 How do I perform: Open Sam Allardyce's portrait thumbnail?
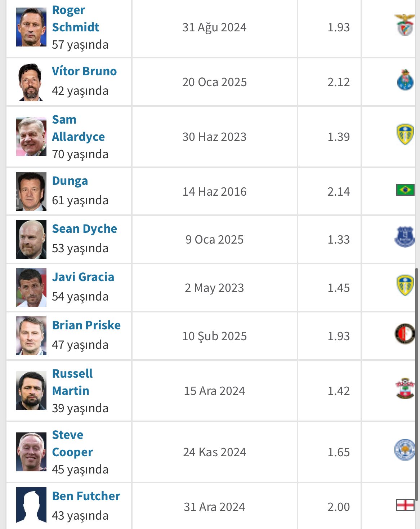(31, 137)
